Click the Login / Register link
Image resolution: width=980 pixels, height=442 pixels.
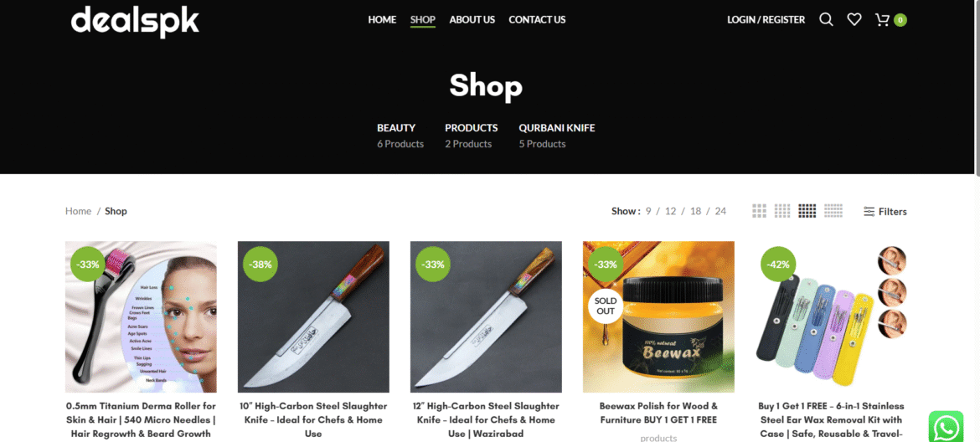[766, 20]
